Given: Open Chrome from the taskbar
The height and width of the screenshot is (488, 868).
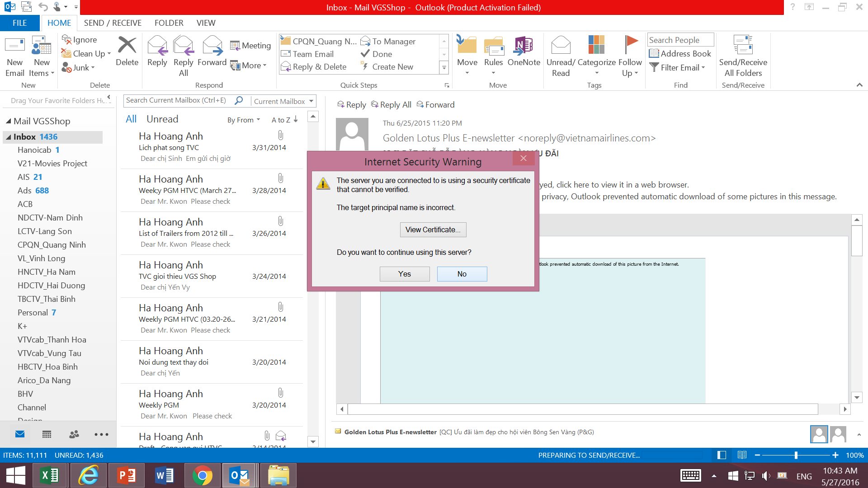Looking at the screenshot, I should click(202, 475).
